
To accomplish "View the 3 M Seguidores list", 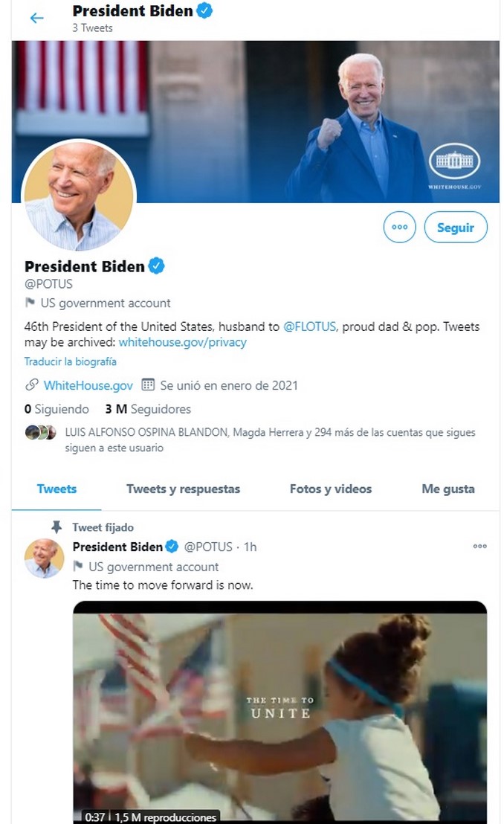I will click(148, 409).
